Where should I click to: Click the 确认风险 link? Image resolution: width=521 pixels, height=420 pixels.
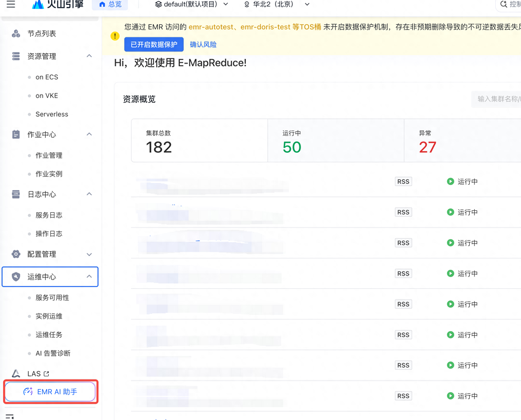[x=203, y=45]
